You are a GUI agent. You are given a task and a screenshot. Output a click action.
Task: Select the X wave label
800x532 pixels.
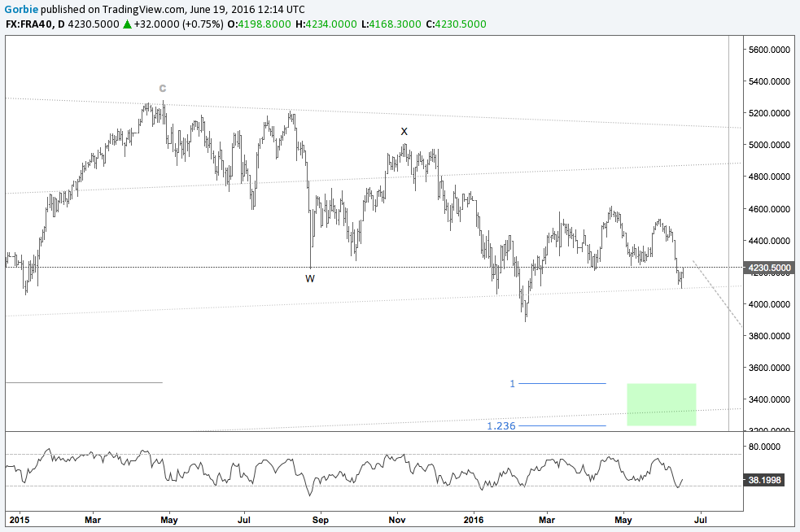[404, 132]
